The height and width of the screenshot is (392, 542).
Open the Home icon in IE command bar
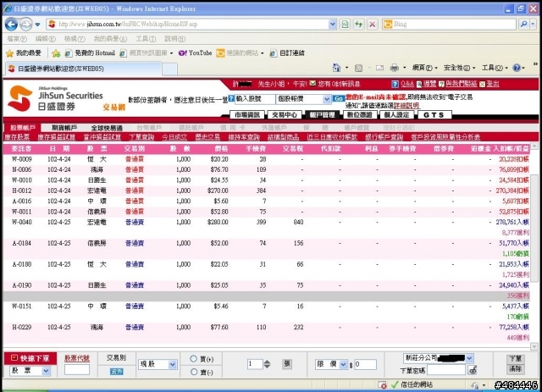tap(336, 68)
